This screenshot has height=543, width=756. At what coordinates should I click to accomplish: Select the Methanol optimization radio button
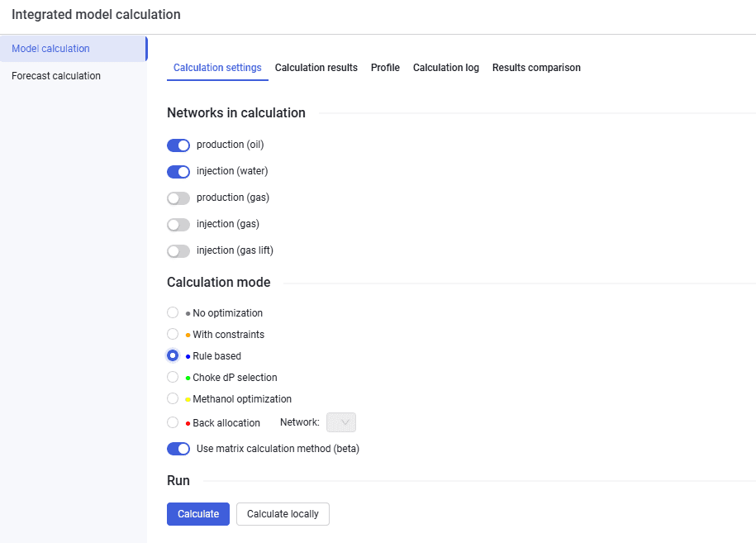(x=173, y=398)
